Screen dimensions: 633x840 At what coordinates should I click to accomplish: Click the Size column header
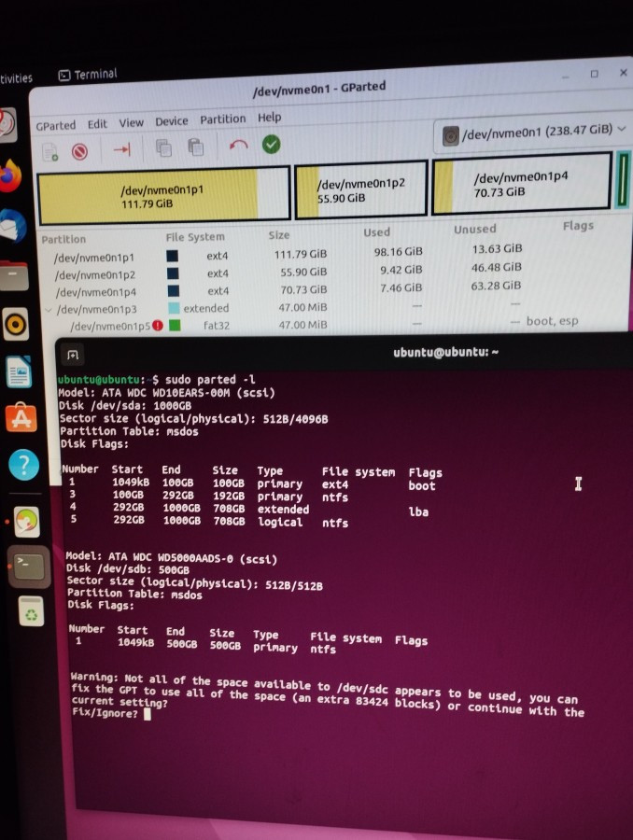click(279, 234)
